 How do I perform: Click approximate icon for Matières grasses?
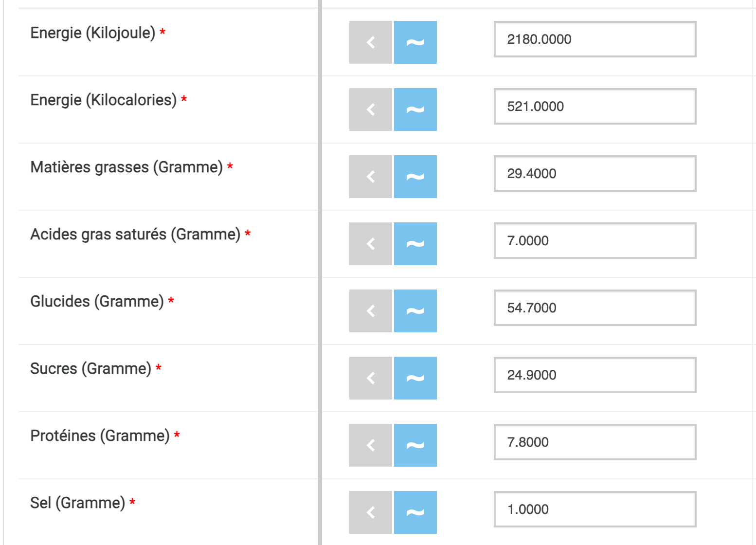tap(415, 177)
